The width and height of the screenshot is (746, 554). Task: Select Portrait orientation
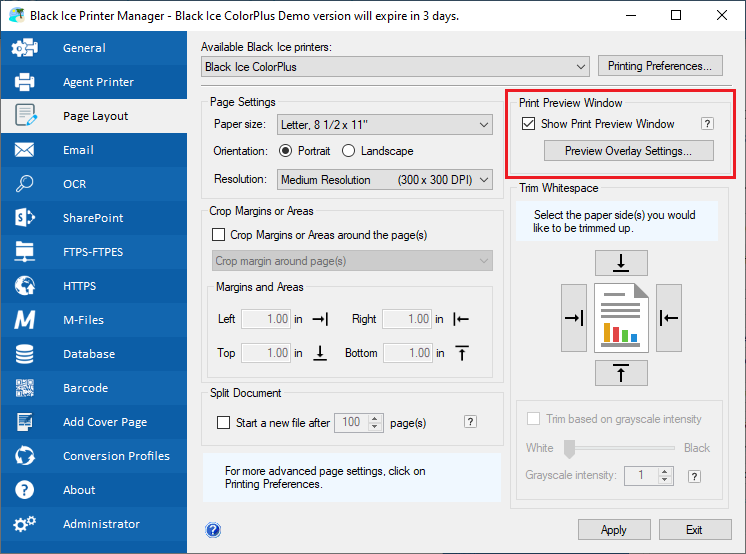(285, 151)
